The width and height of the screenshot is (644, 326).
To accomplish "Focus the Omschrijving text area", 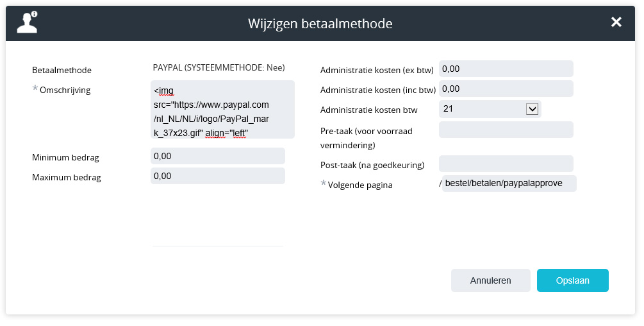I will (222, 109).
